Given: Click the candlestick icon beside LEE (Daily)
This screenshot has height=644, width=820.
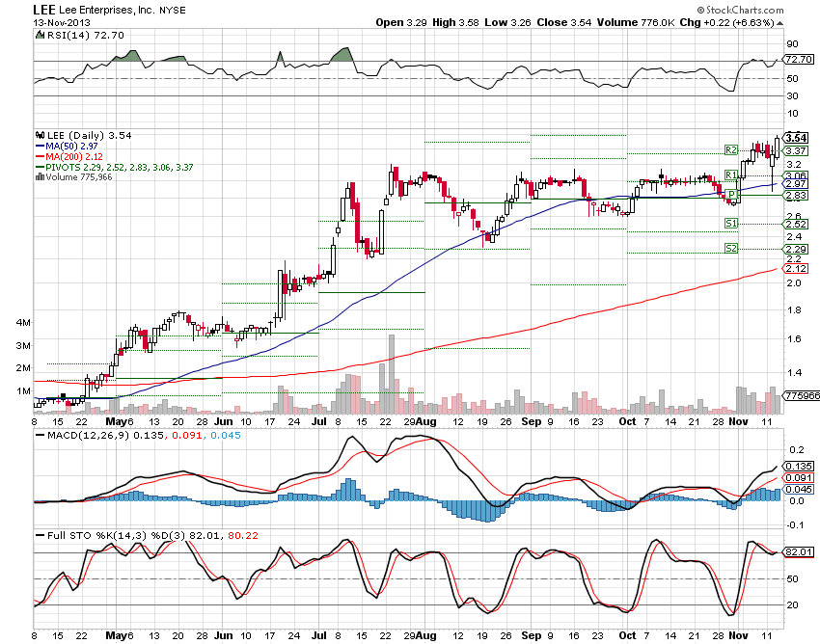Looking at the screenshot, I should click(x=41, y=135).
